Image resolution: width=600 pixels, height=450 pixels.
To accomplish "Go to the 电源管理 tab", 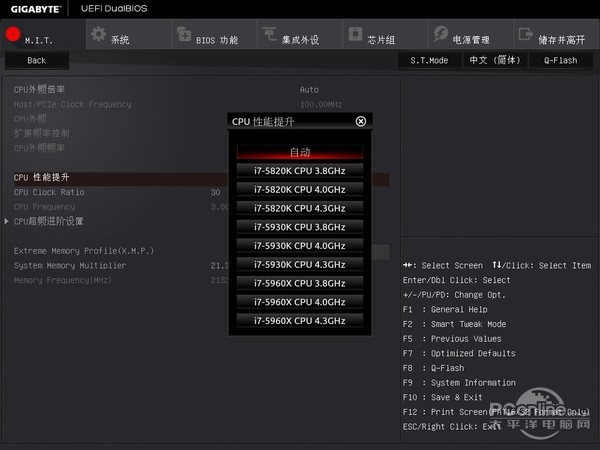I will click(471, 34).
